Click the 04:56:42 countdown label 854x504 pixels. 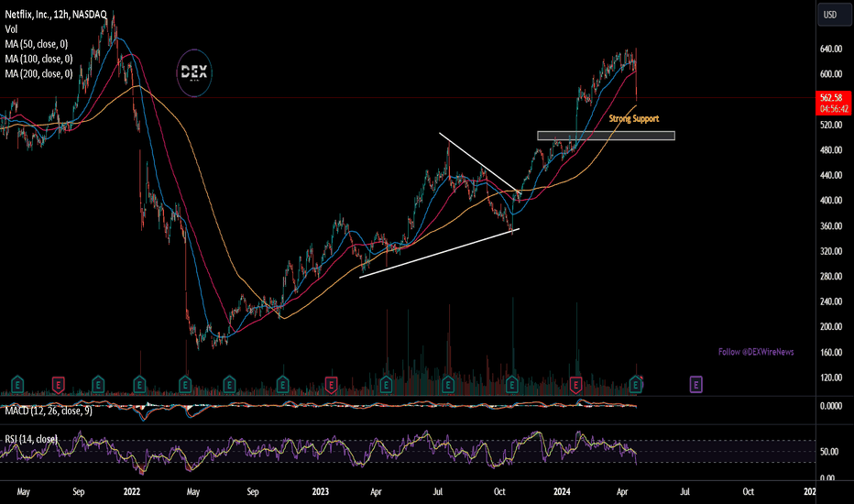click(834, 109)
